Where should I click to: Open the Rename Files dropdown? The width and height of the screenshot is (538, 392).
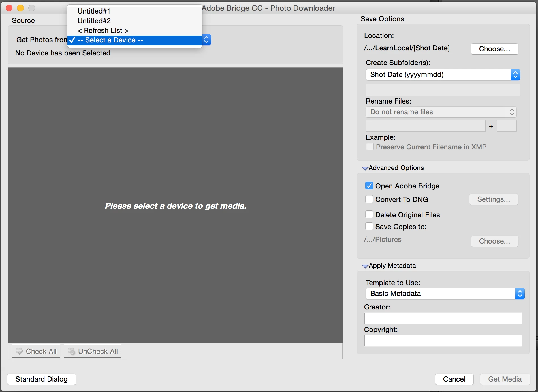click(441, 112)
